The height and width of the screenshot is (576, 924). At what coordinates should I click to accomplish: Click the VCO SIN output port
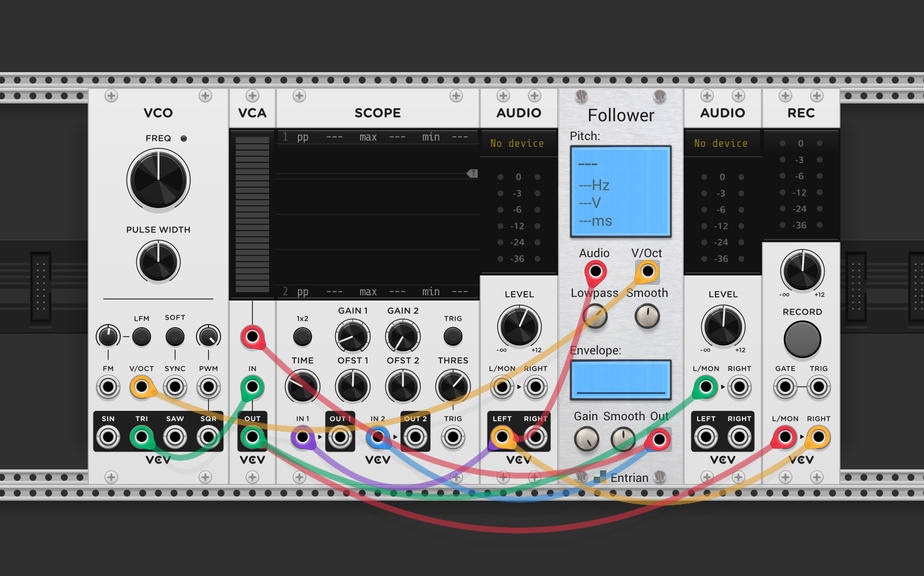[108, 437]
